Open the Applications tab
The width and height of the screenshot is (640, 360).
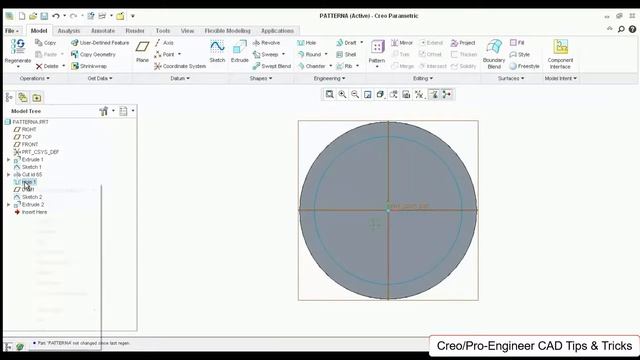[x=277, y=31]
